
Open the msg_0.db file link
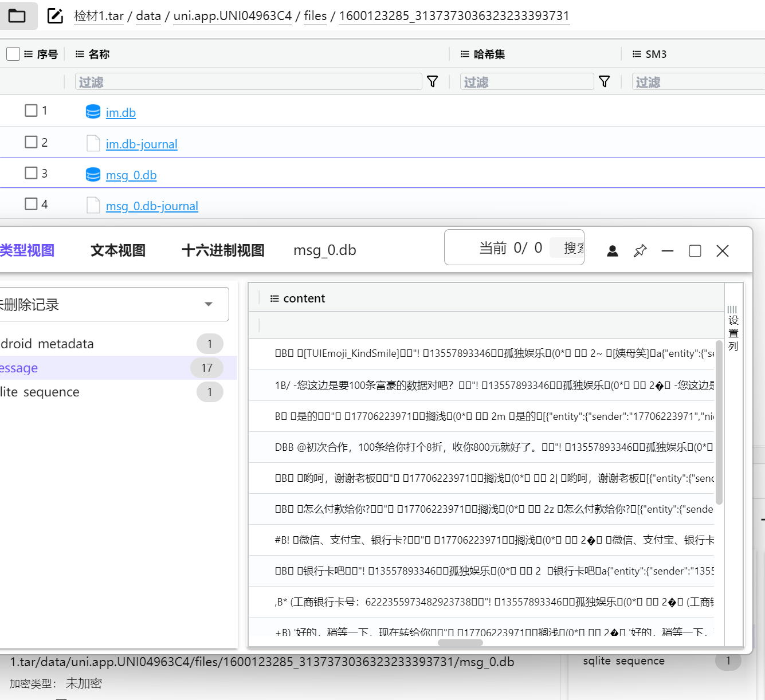(x=131, y=175)
